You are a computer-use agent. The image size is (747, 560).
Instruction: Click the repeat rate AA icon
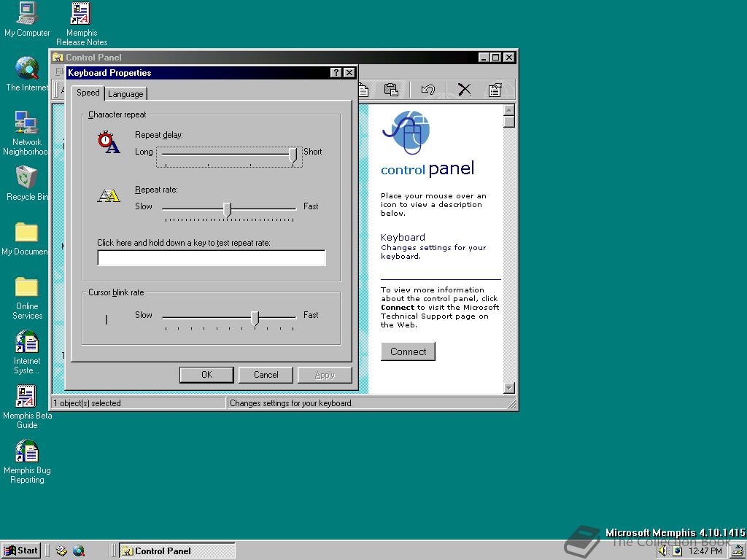click(109, 195)
